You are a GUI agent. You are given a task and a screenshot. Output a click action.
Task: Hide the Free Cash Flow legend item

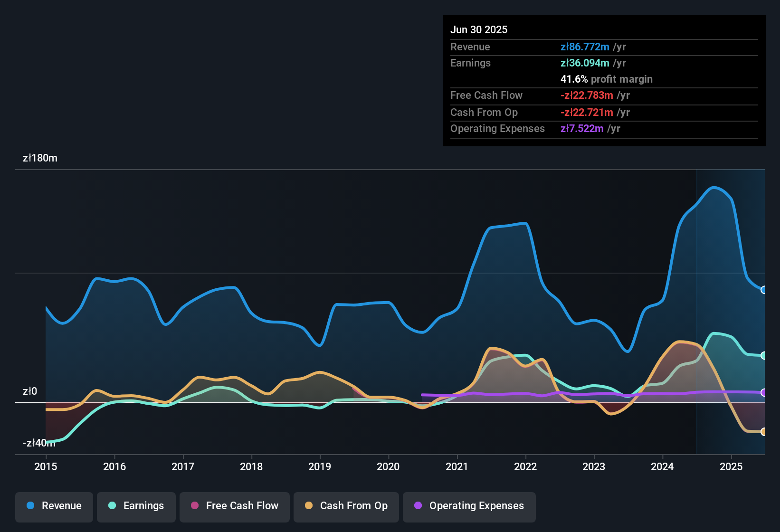point(235,506)
